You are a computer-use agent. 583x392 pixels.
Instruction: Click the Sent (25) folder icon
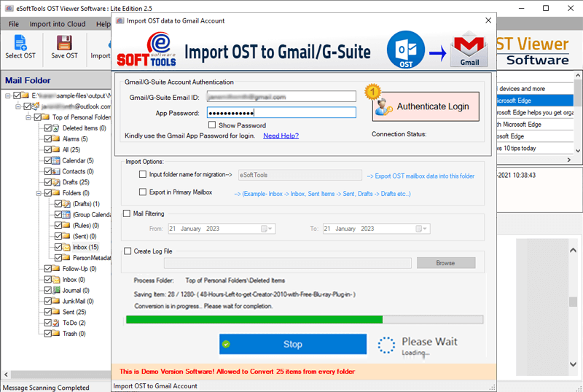56,312
